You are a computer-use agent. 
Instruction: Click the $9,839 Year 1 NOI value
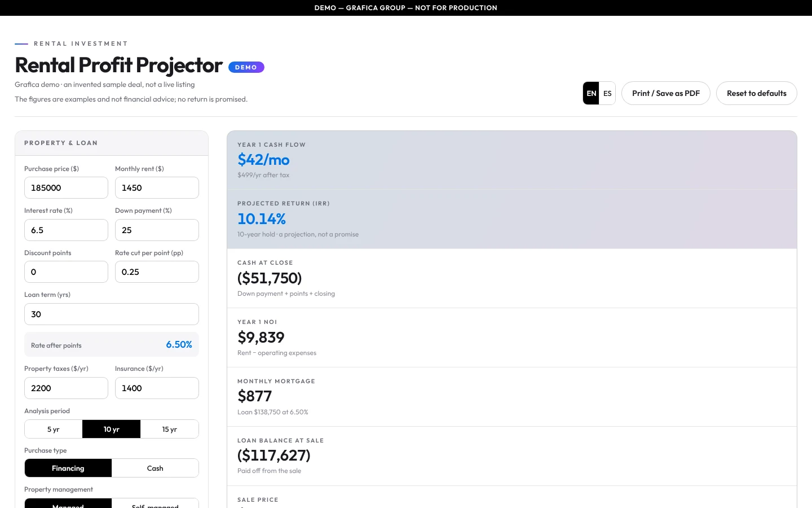click(261, 338)
